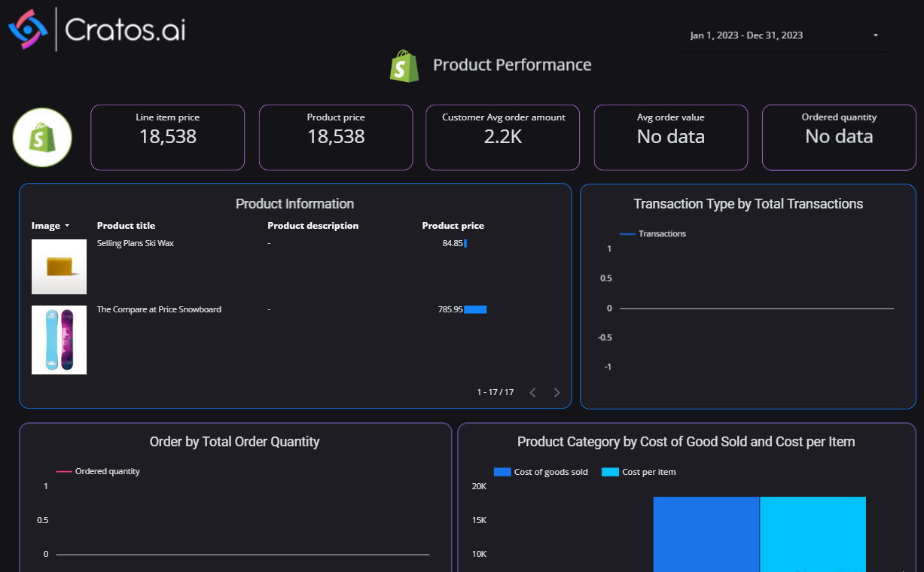Click 'Transaction Type by Total Transactions' title
This screenshot has width=924, height=572.
pyautogui.click(x=749, y=204)
